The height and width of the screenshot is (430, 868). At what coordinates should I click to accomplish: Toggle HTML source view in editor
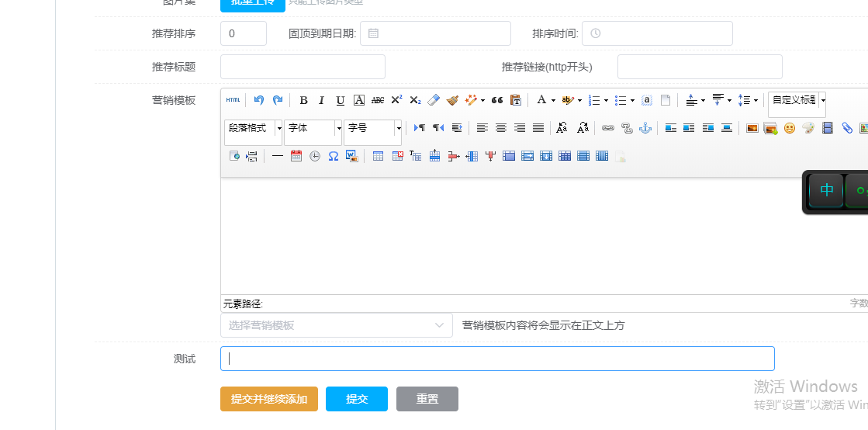(x=233, y=100)
